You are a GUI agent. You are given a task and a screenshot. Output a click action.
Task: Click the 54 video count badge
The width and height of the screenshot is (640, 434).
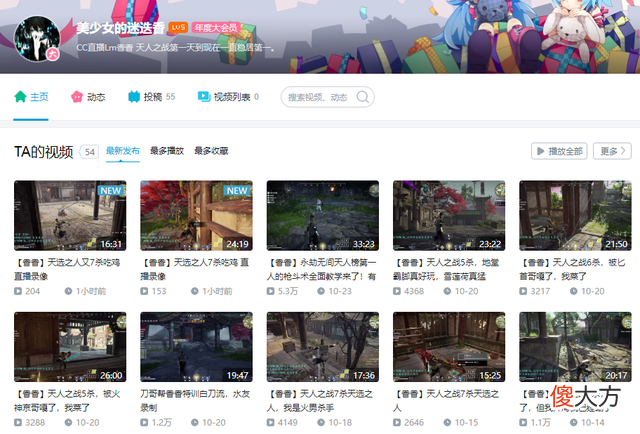(89, 152)
